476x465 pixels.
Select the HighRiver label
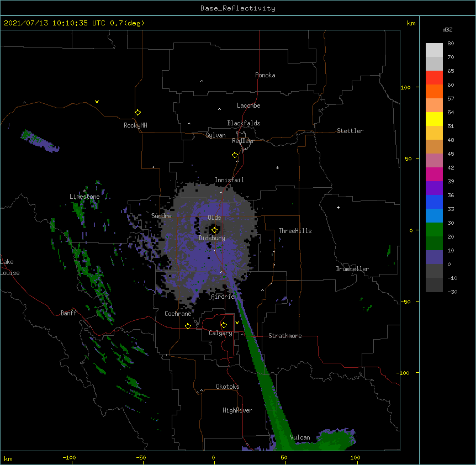pyautogui.click(x=237, y=410)
